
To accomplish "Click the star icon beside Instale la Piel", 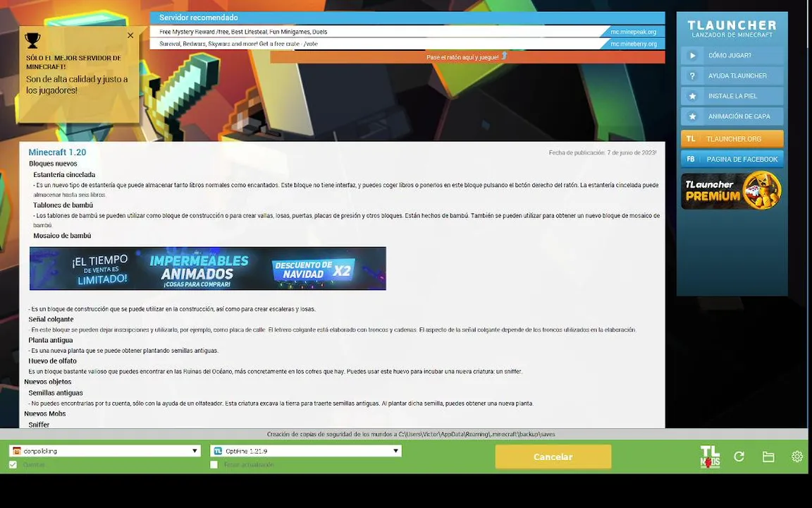I will [x=692, y=96].
